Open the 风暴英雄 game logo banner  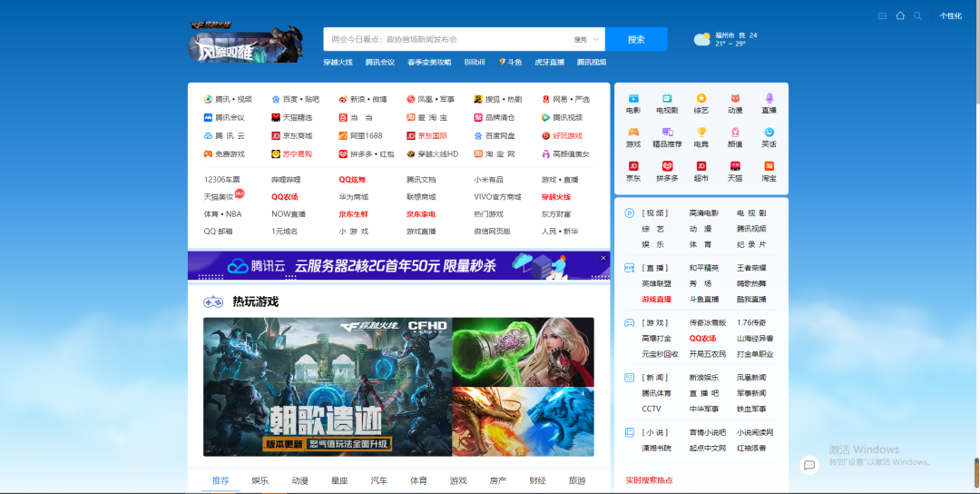pyautogui.click(x=246, y=42)
